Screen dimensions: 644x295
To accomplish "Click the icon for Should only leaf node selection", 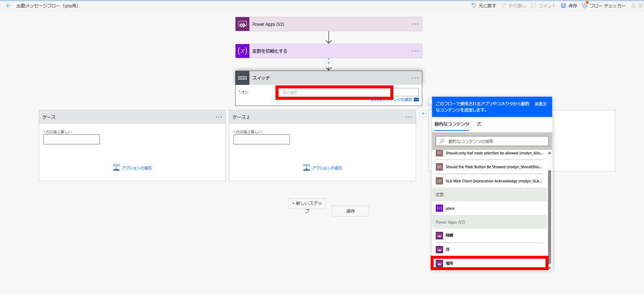I will point(439,153).
